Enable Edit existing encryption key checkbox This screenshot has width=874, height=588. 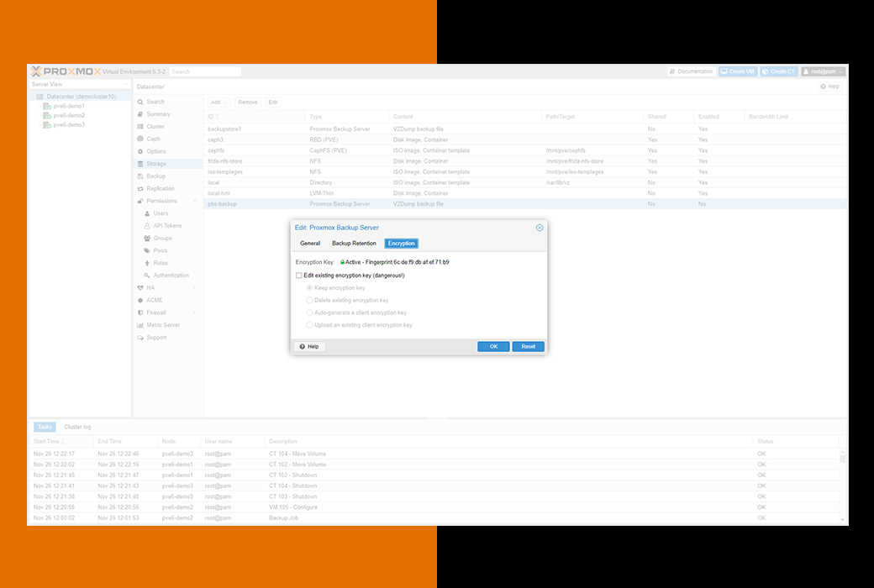tap(299, 276)
